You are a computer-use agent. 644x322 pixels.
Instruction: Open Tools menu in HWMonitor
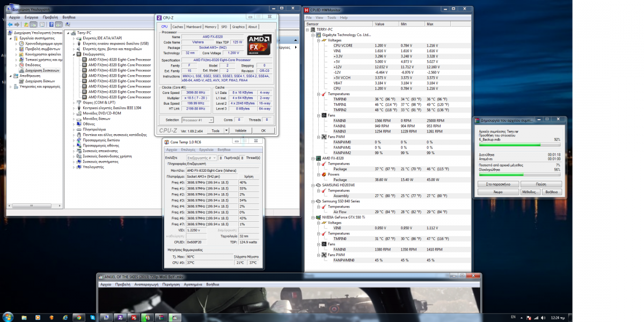[331, 18]
